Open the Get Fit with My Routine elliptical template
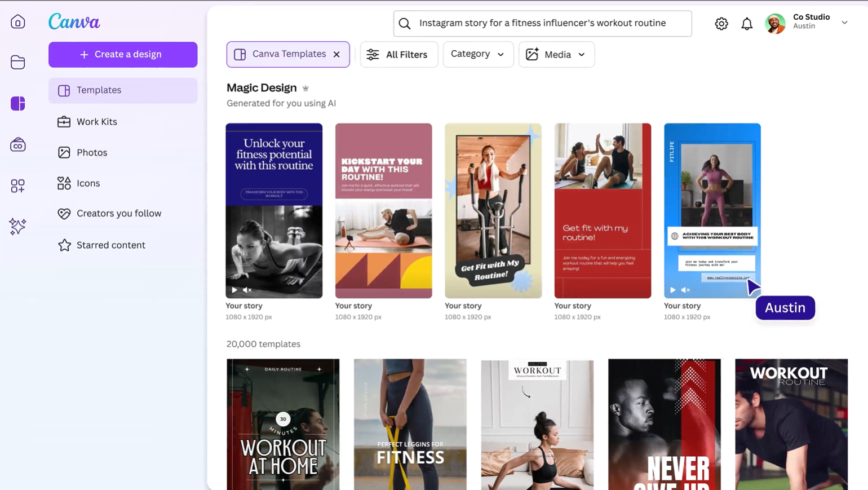Screen dimensions: 868x490 pyautogui.click(x=493, y=211)
